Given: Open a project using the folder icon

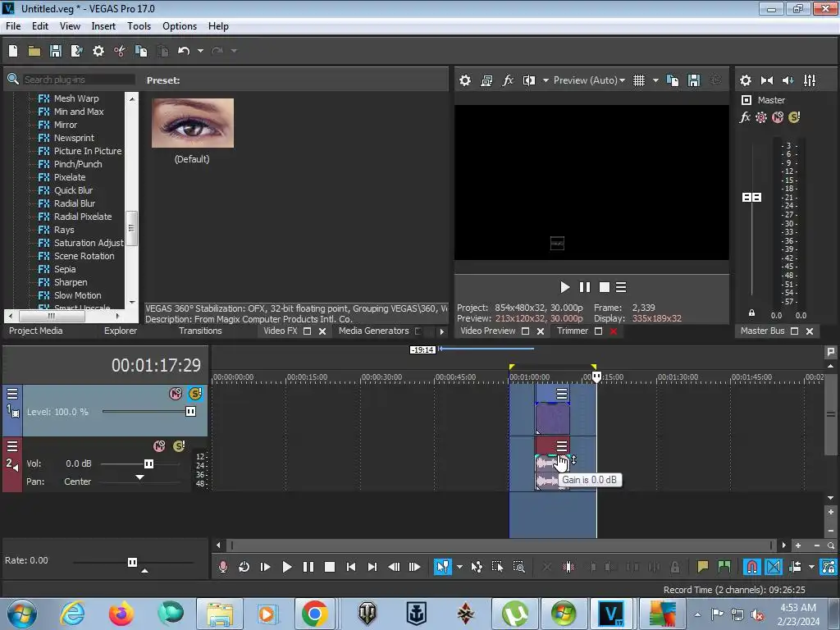Looking at the screenshot, I should 34,51.
